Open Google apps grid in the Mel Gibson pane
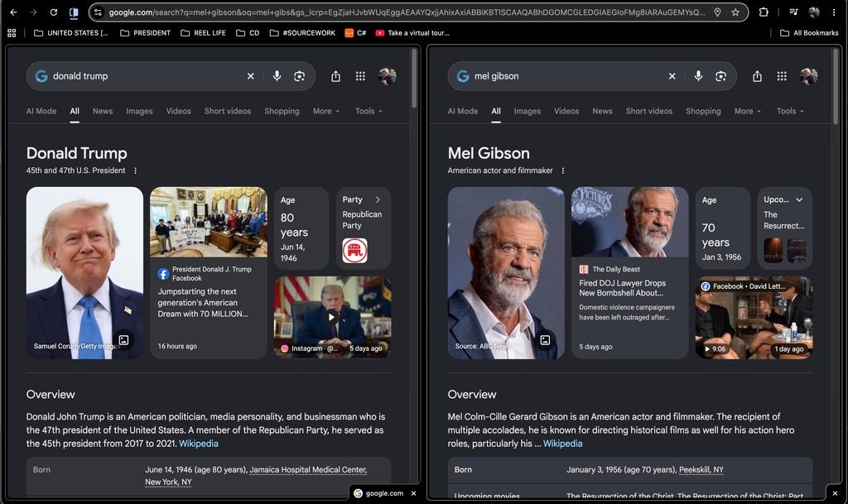 point(782,76)
